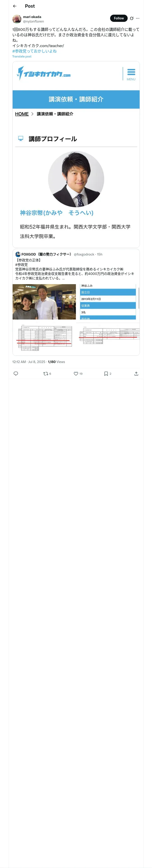Screen dimensions: 152x868
Task: Click the HOME breadcrumb link in image
Action: coord(22,114)
